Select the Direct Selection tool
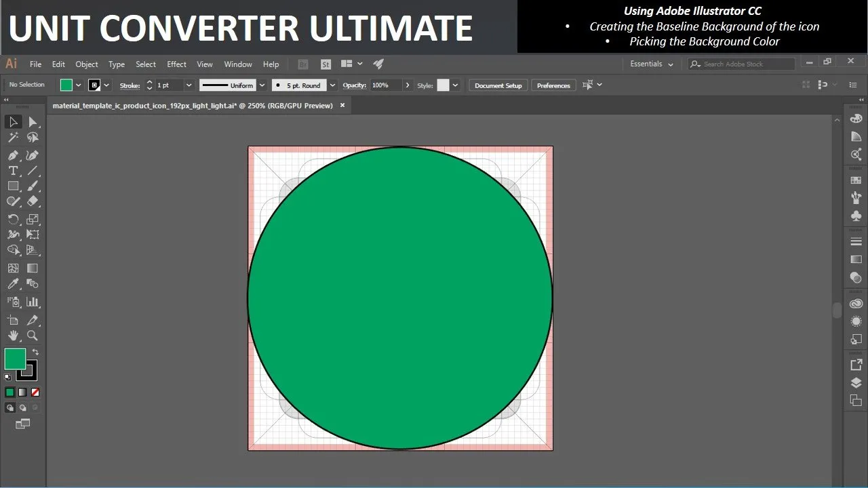868x488 pixels. point(32,122)
